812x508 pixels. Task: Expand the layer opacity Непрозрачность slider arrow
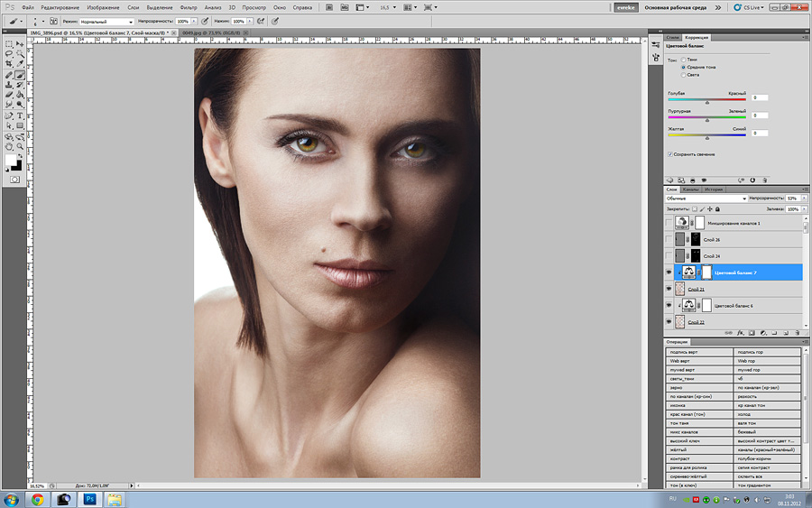[804, 199]
